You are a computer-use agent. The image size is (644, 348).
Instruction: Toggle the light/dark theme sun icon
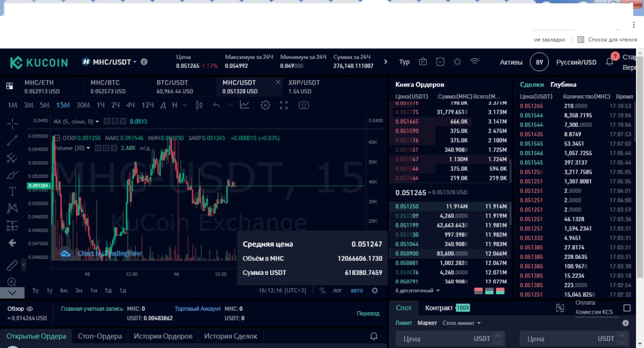click(x=457, y=61)
